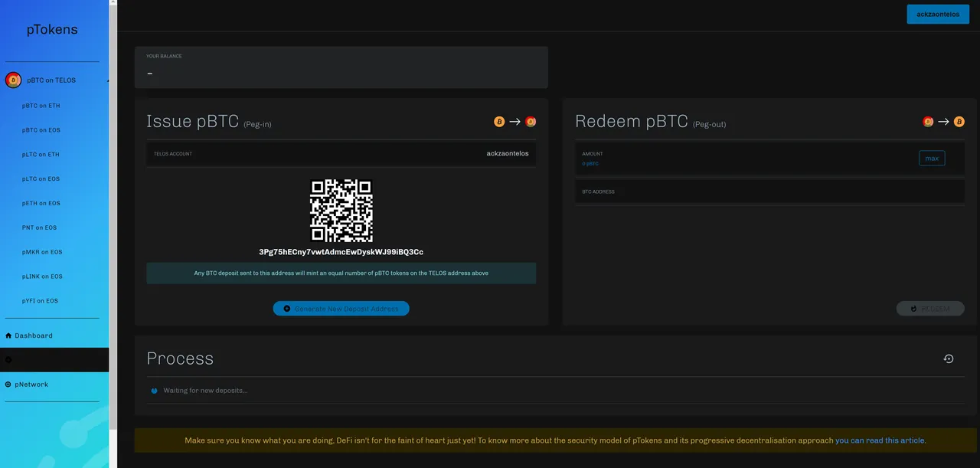Click the Dashboard home icon

click(x=8, y=335)
